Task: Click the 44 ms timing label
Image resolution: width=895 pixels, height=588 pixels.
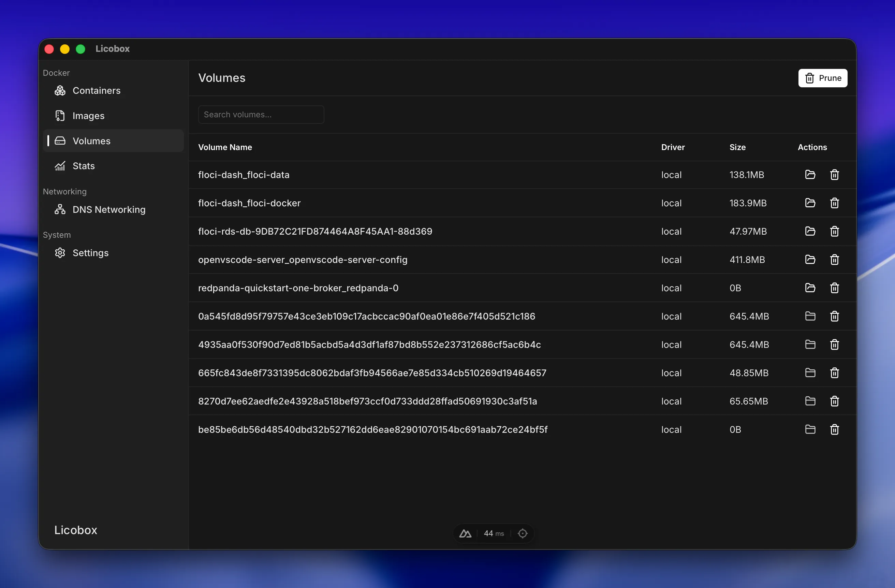Action: point(494,533)
